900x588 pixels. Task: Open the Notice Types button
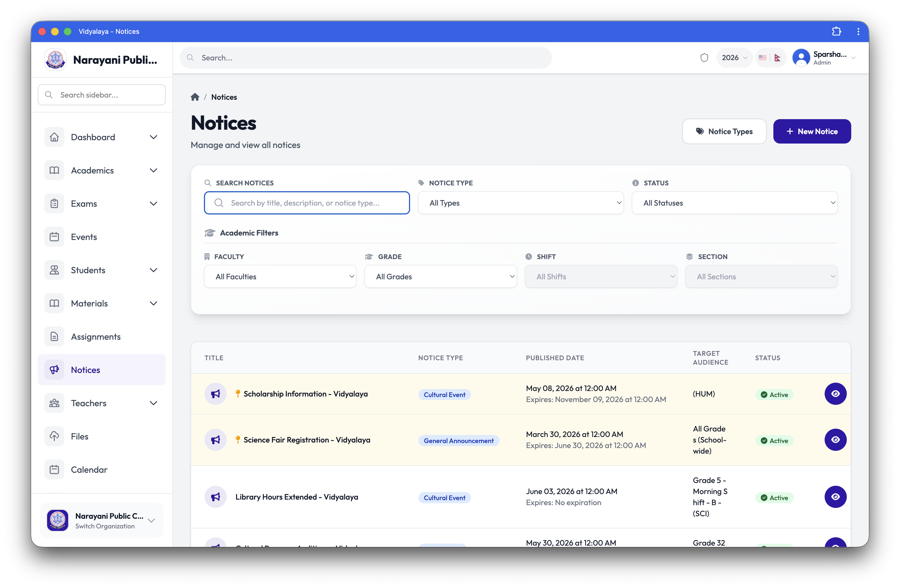[x=724, y=131]
